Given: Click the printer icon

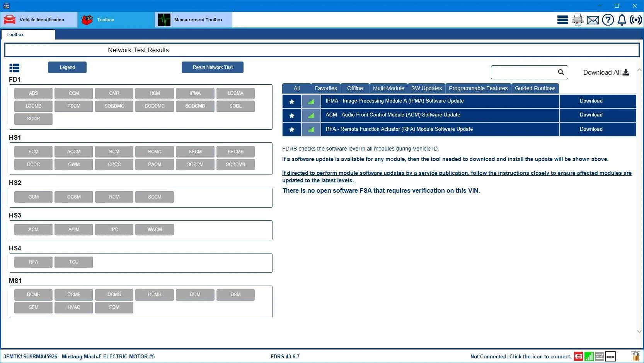Looking at the screenshot, I should (x=578, y=20).
